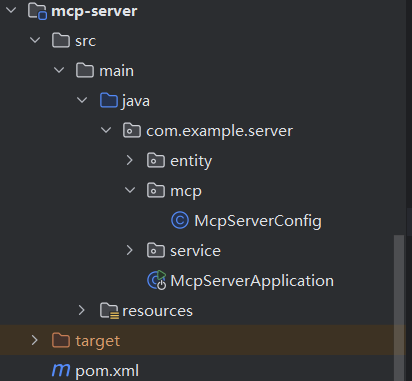Viewport: 412px width, 381px height.
Task: Select the java label
Action: pyautogui.click(x=136, y=101)
